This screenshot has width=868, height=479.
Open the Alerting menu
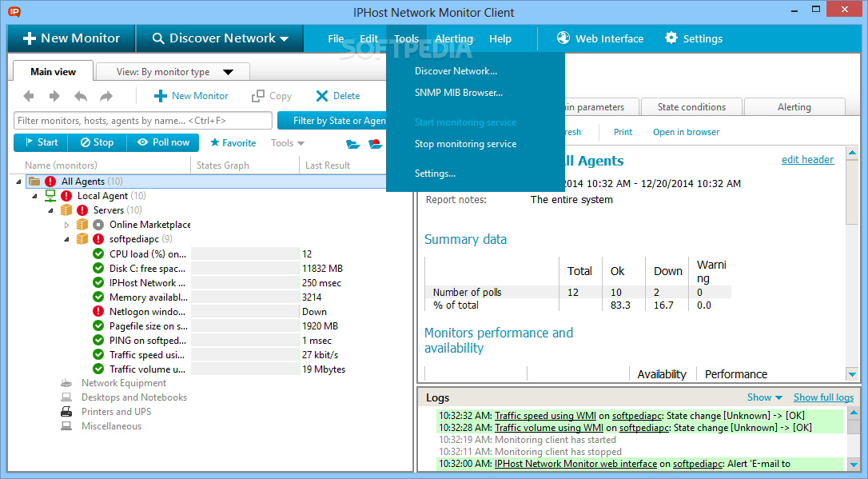454,38
